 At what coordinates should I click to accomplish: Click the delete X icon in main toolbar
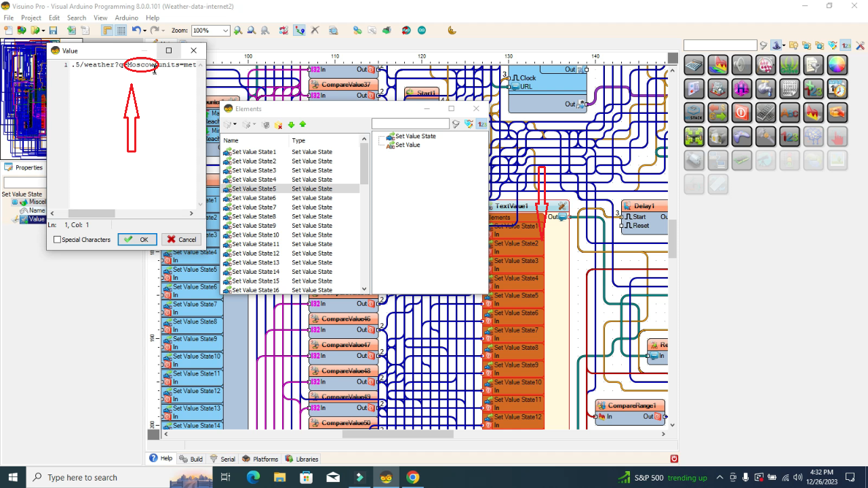[315, 30]
